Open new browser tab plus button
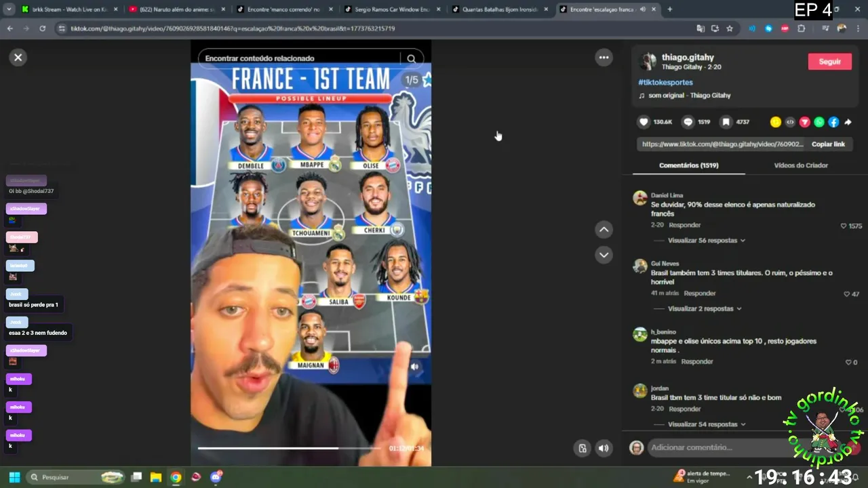Screen dimensions: 868x488 (x=669, y=9)
